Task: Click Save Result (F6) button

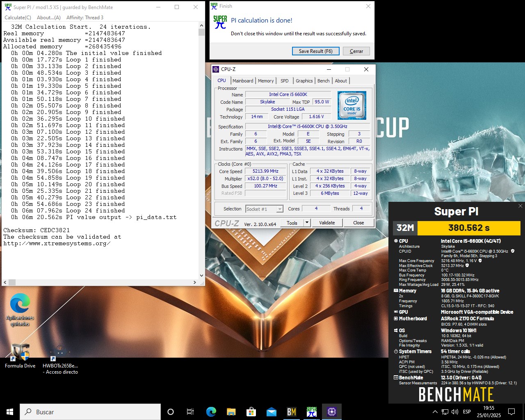Action: click(315, 51)
